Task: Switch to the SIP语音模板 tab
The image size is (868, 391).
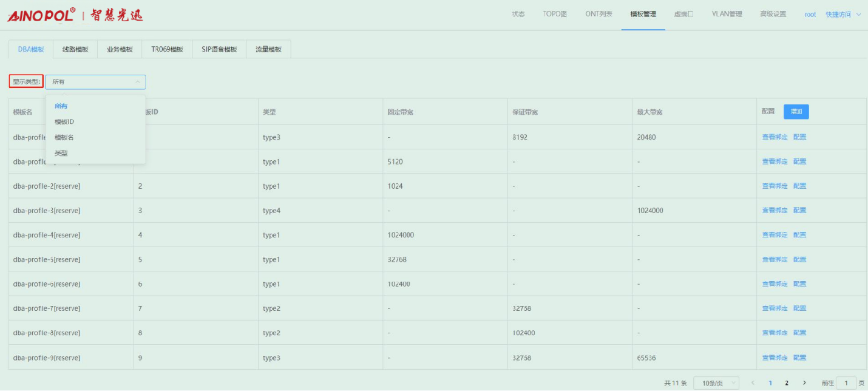Action: [219, 50]
